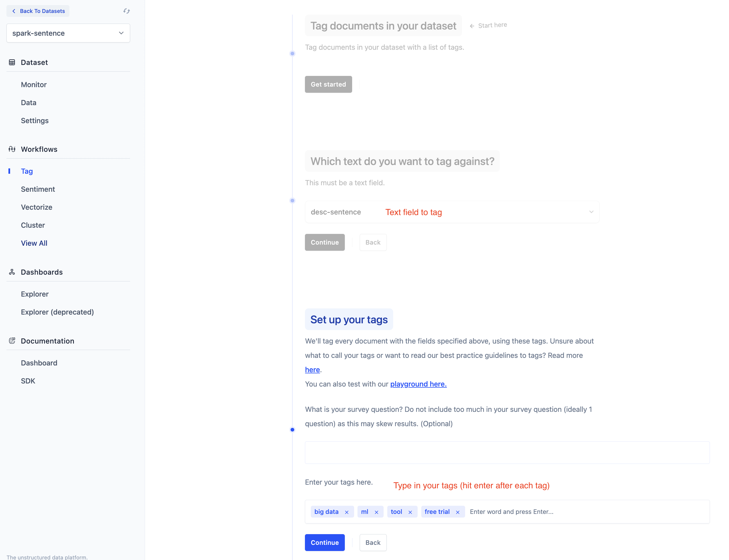The image size is (729, 560).
Task: Click the third timeline step marker
Action: 292,430
